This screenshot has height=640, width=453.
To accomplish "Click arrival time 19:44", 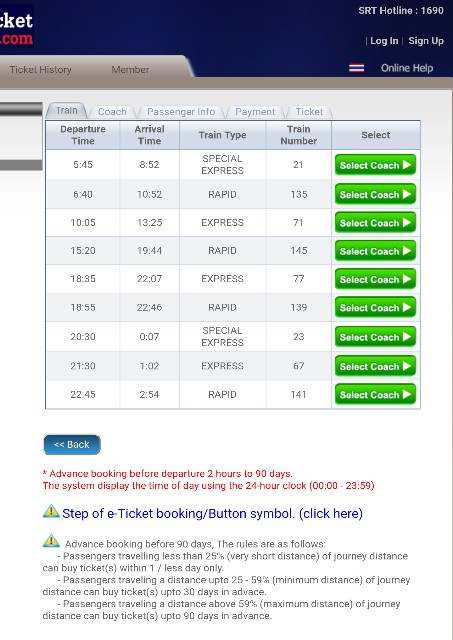I will click(149, 251).
